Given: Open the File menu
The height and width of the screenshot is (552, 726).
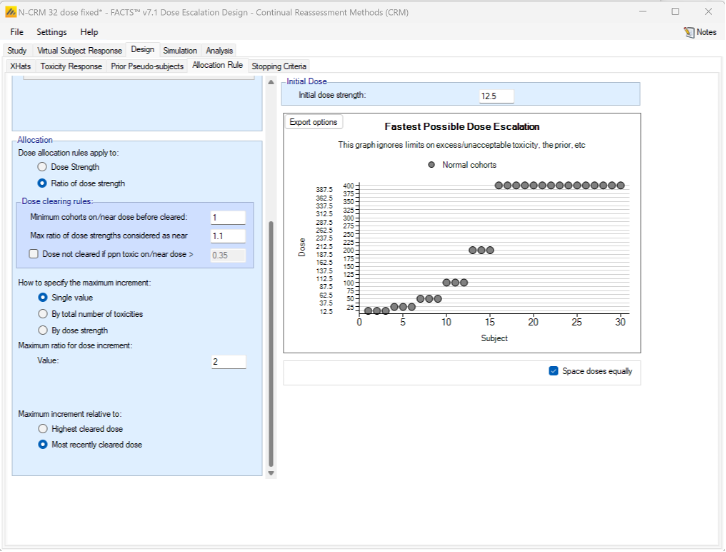Looking at the screenshot, I should pos(17,32).
